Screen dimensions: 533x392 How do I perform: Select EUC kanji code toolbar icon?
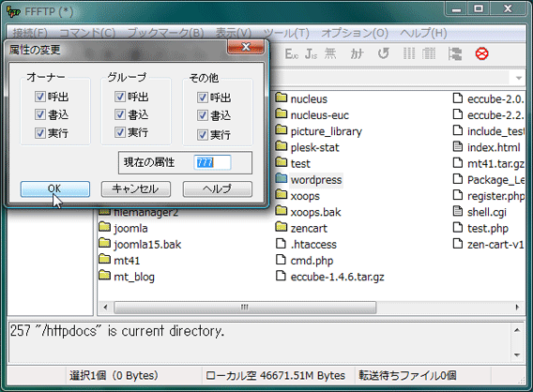click(291, 53)
